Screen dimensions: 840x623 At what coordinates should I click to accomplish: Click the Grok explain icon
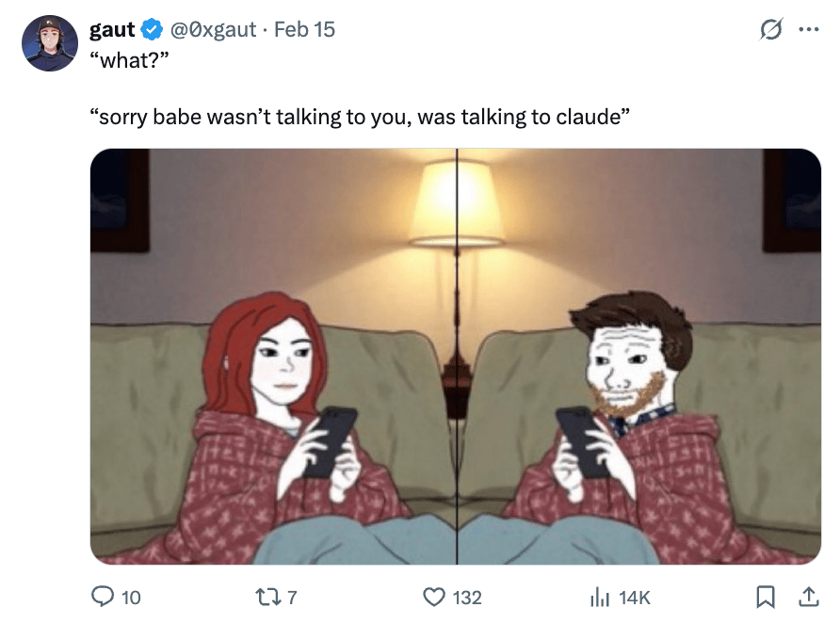[x=771, y=29]
